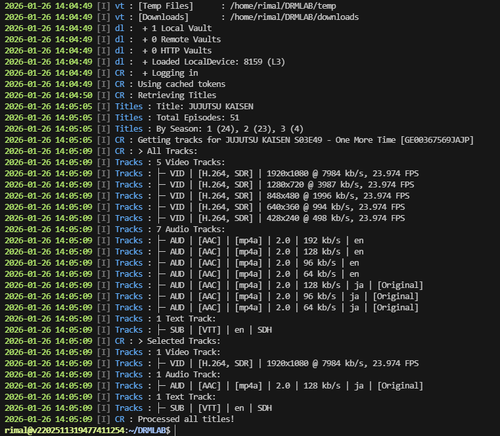Image resolution: width=500 pixels, height=436 pixels.
Task: Click 128 kb/s ja audio track under All Tracks
Action: [290, 285]
